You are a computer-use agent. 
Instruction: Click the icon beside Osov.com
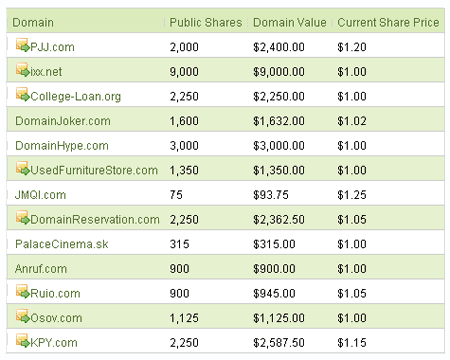click(23, 316)
